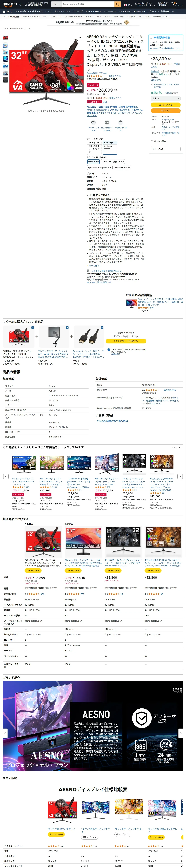Image resolution: width=186 pixels, height=868 pixels.
Task: Uncheck the AESNO monitor bundle checkbox
Action: (32, 327)
